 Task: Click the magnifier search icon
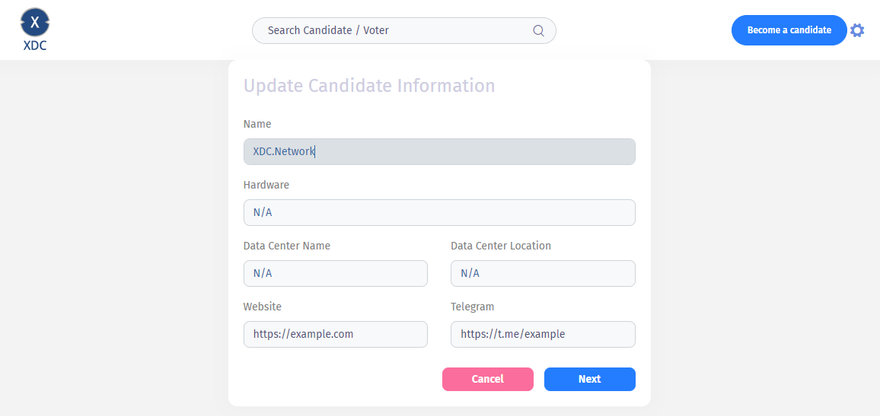coord(538,31)
